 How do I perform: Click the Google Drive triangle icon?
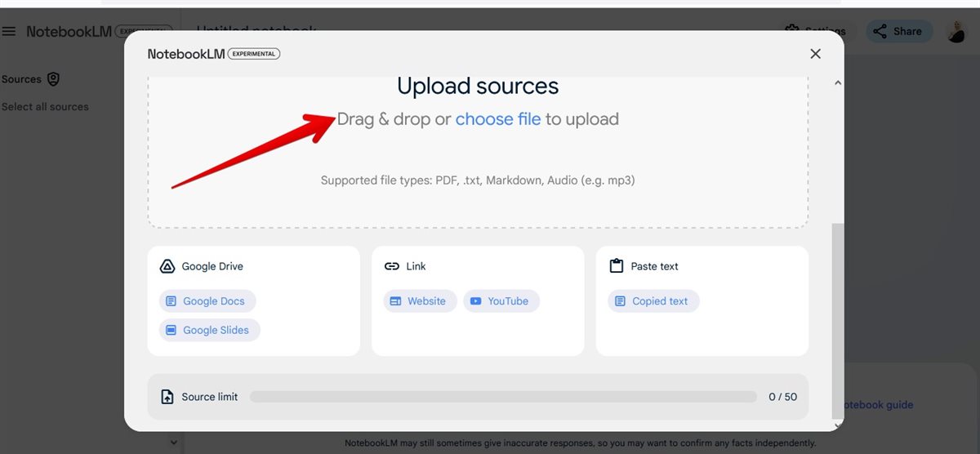coord(167,266)
